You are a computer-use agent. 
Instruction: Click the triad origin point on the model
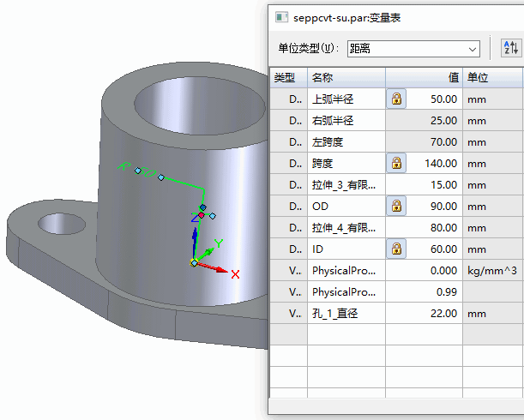(x=194, y=263)
